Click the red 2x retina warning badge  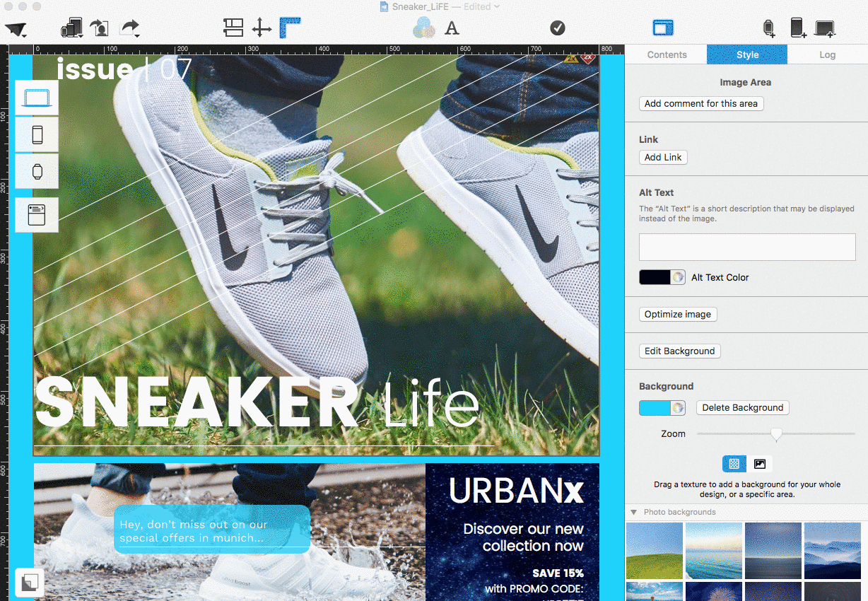[587, 58]
